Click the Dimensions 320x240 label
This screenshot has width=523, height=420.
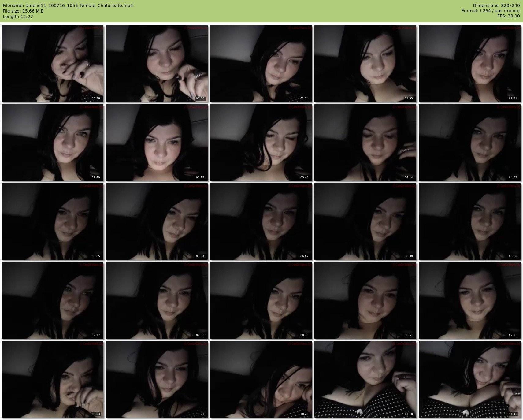(496, 6)
